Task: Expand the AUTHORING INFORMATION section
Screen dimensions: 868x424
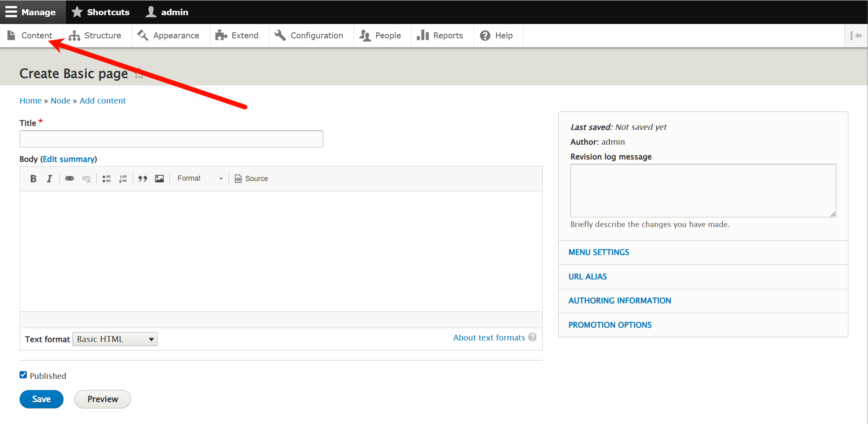Action: [x=619, y=301]
